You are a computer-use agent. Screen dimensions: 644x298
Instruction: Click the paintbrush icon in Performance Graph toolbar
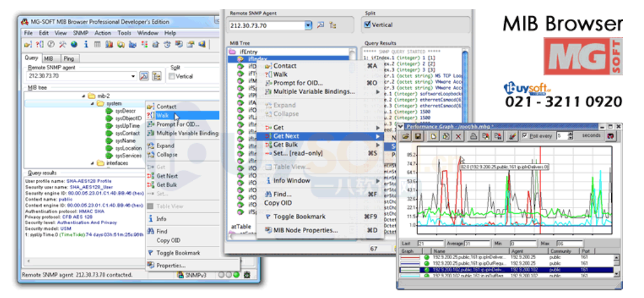512,136
